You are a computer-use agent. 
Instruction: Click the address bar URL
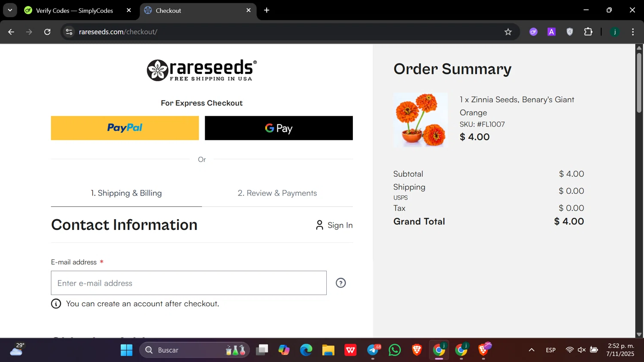point(118,32)
